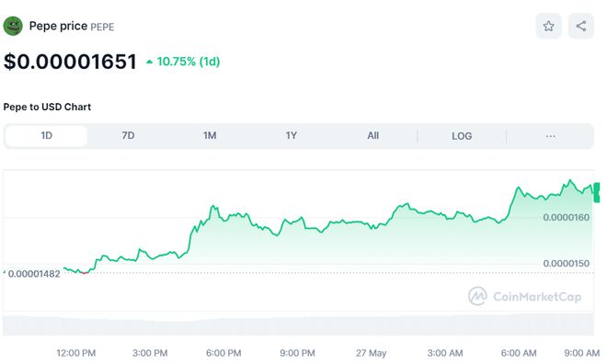Click the 10.75% (1d) change text
This screenshot has height=364, width=607.
pos(189,62)
